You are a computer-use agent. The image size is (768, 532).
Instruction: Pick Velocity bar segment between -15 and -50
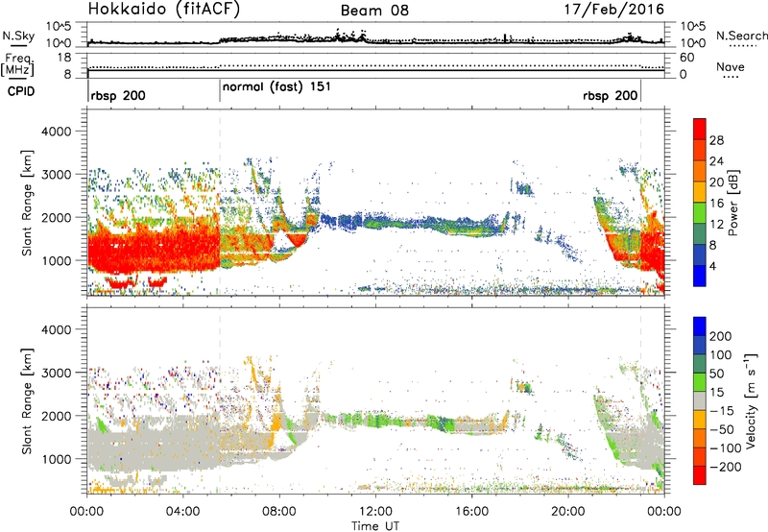[x=700, y=420]
